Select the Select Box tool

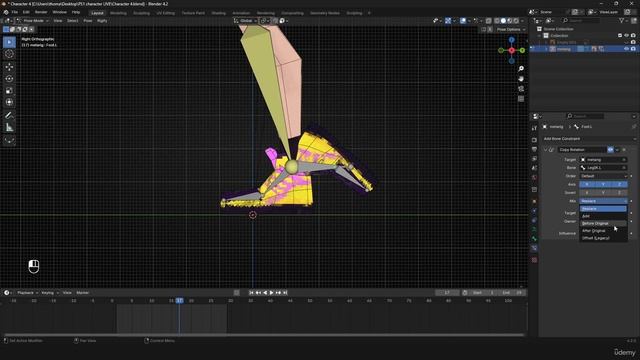(x=9, y=42)
